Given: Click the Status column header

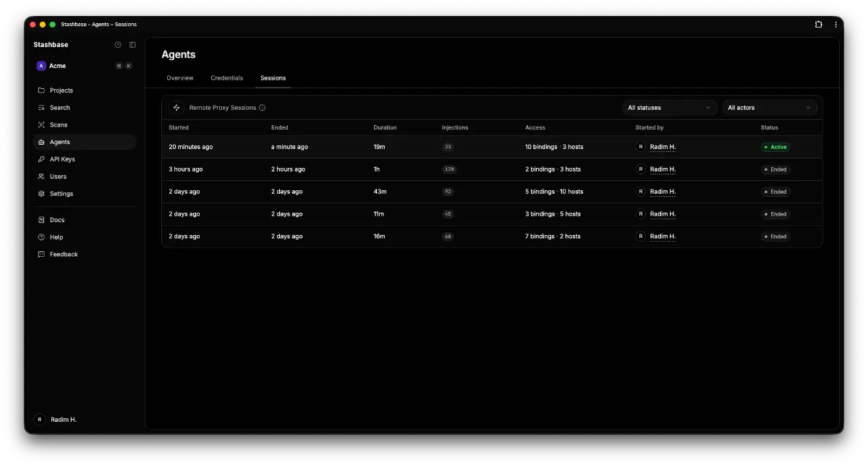Looking at the screenshot, I should click(770, 127).
